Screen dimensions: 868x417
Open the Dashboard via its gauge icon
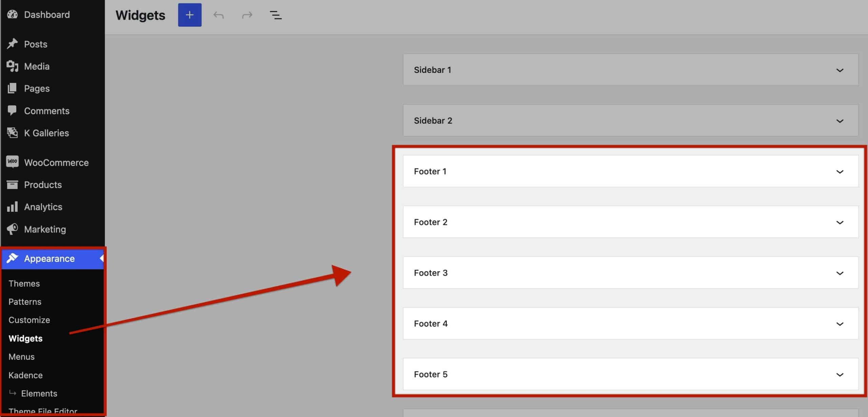[13, 14]
